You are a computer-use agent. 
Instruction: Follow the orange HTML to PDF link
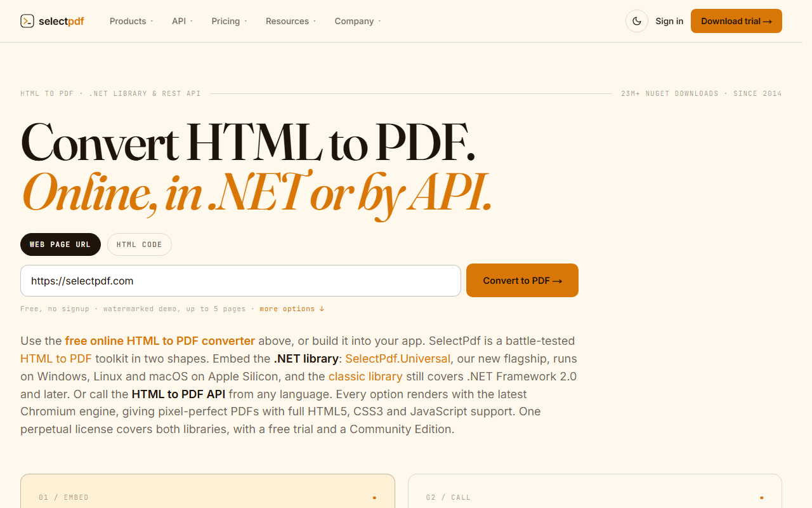click(56, 358)
